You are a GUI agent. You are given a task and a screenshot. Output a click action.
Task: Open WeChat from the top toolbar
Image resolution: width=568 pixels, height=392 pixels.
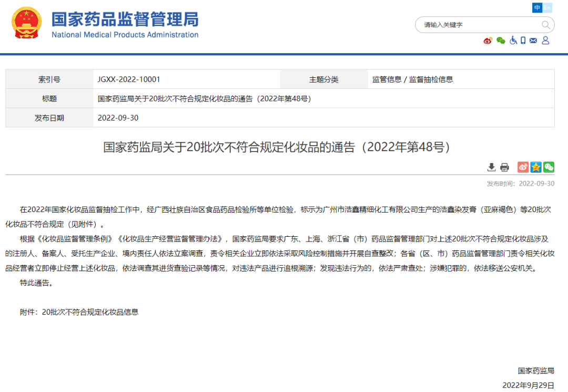pos(501,41)
